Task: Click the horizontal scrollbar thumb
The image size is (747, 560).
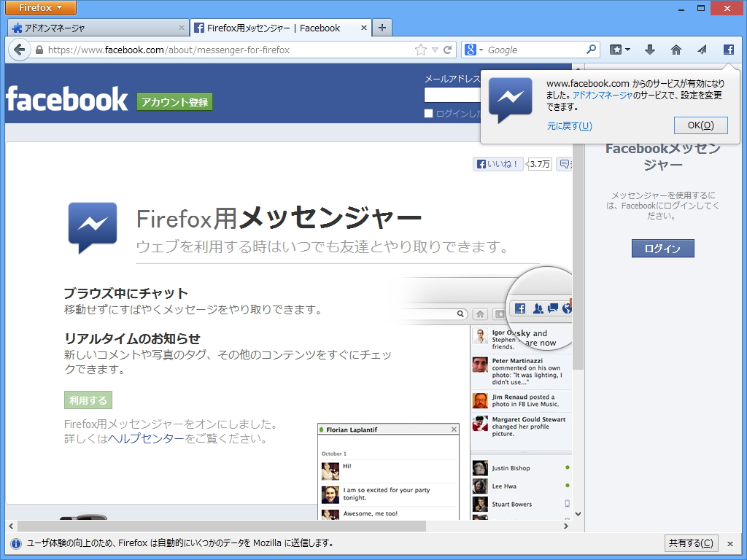Action: tap(222, 526)
